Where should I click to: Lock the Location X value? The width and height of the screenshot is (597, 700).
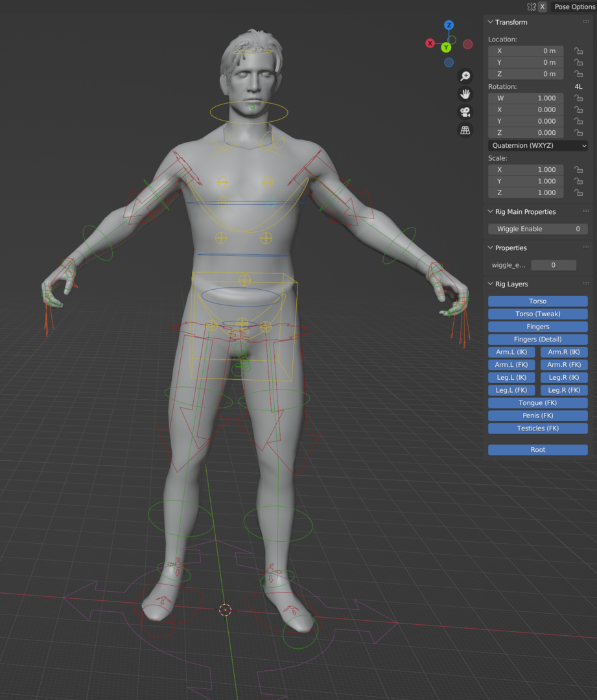point(579,51)
